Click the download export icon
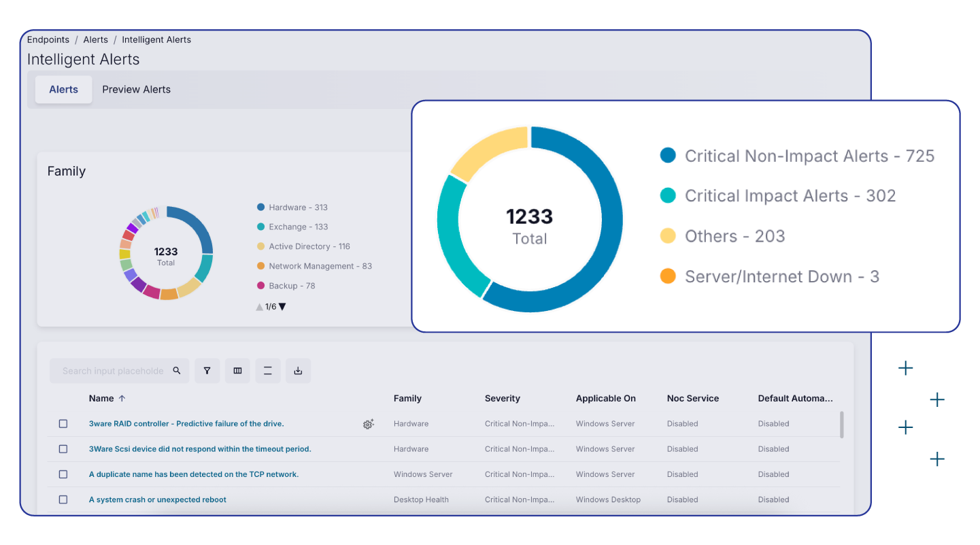Image resolution: width=980 pixels, height=545 pixels. point(298,371)
